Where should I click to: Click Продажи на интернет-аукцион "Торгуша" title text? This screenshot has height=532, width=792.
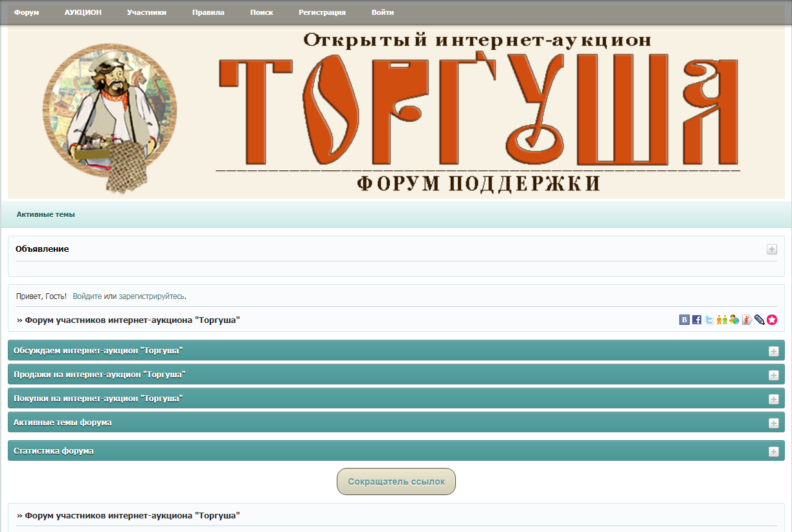(100, 374)
